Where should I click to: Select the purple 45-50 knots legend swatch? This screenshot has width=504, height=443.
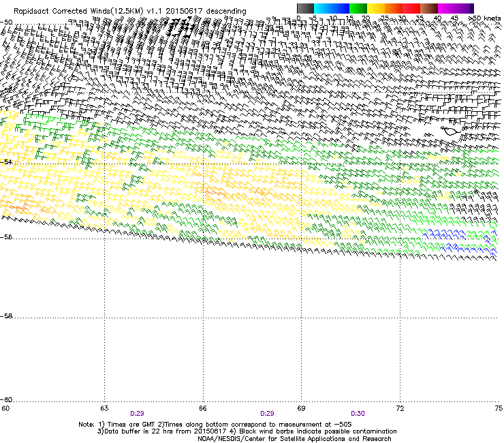click(464, 8)
